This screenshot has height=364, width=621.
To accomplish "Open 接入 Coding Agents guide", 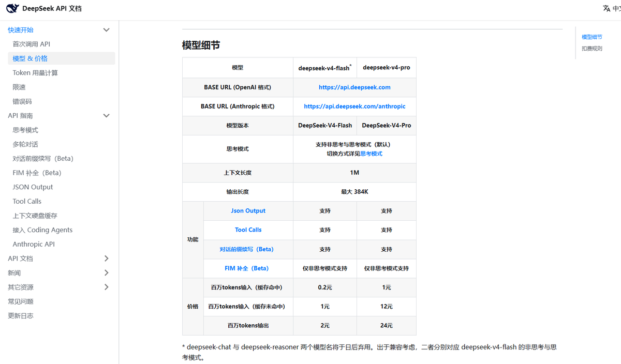I will tap(42, 230).
